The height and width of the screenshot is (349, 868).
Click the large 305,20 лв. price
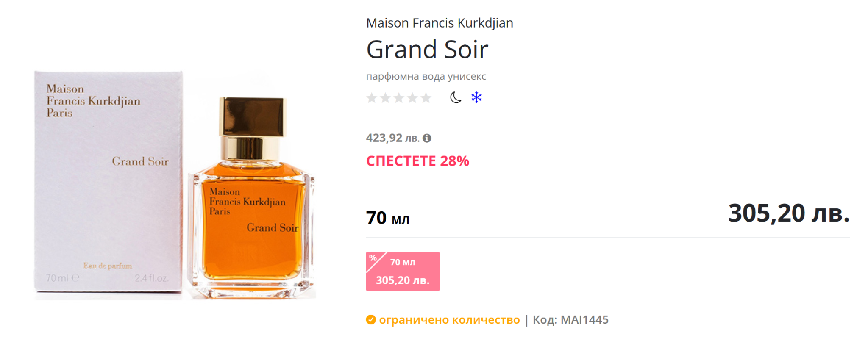coord(788,213)
